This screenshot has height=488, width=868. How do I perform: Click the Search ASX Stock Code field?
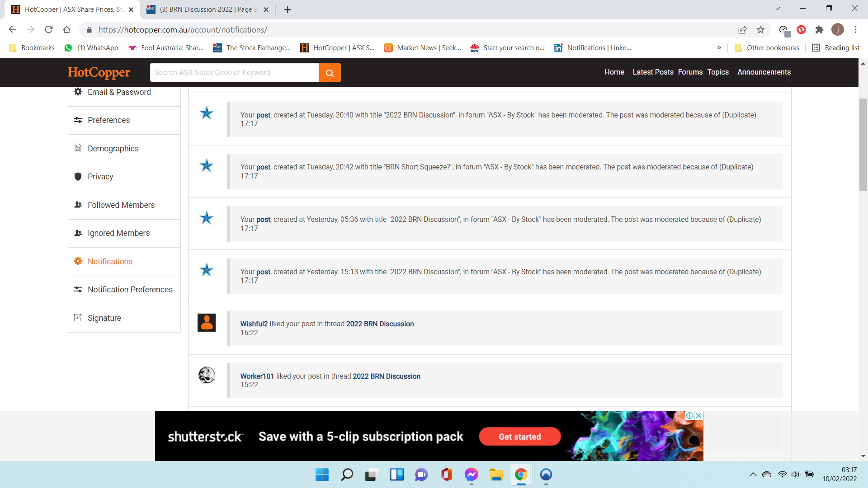(234, 73)
